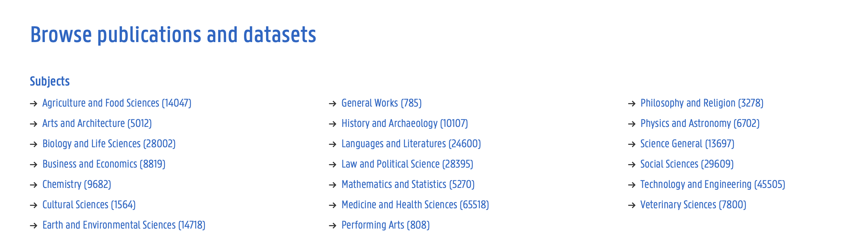Click the arrow icon beside Mathematics and Statistics
Viewport: 868px width, 251px height.
pyautogui.click(x=332, y=184)
